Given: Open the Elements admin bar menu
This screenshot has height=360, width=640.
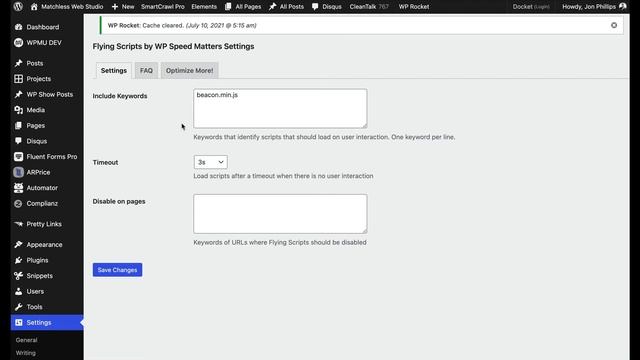Looking at the screenshot, I should pos(204,7).
